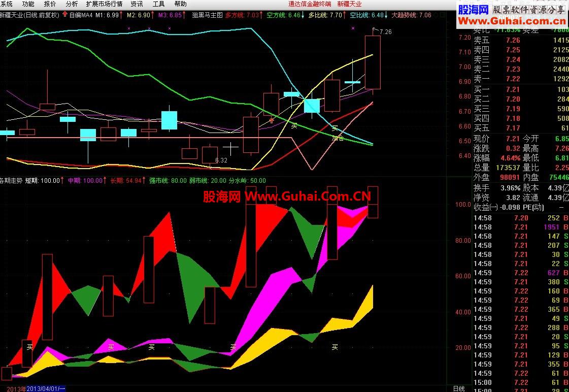
Task: Click the 总量 173537 volume value
Action: pyautogui.click(x=508, y=168)
